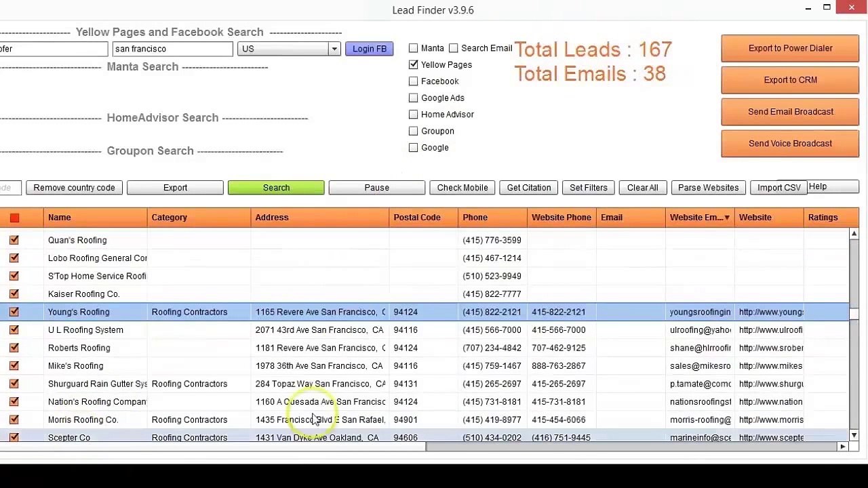This screenshot has height=488, width=868.
Task: Click address 284 Topaz Way San Francisco
Action: (320, 384)
